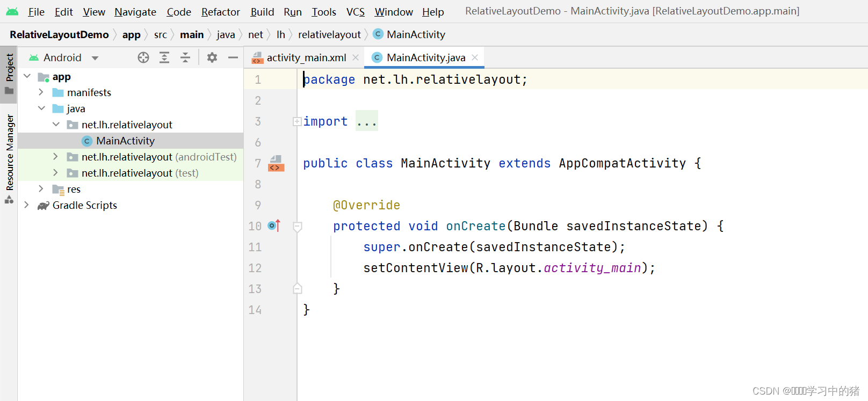Click the manifests folder icon
The width and height of the screenshot is (868, 401).
[x=58, y=93]
